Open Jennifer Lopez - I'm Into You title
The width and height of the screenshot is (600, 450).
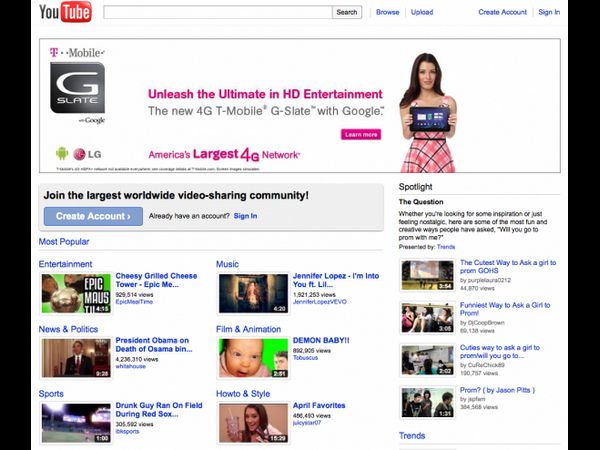(336, 280)
